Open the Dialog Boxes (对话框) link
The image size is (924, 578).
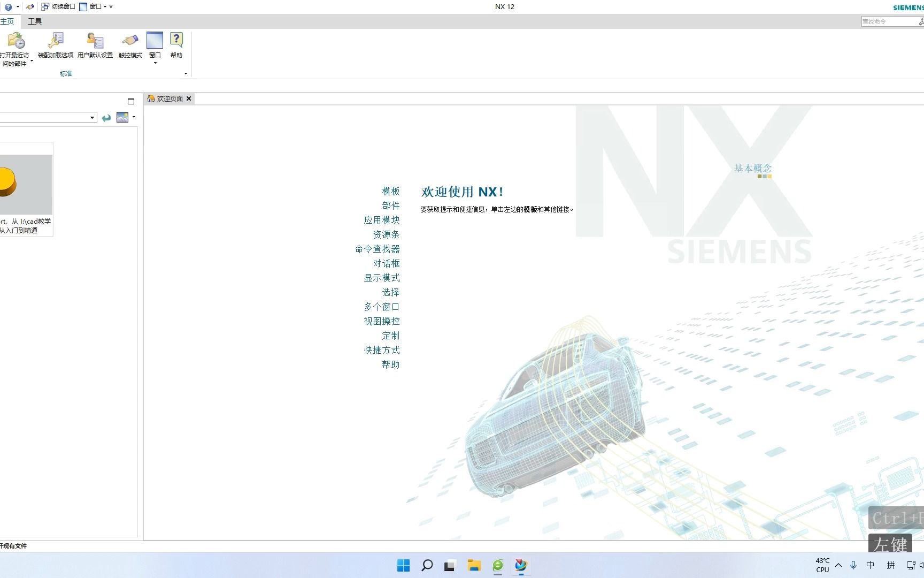pos(386,263)
